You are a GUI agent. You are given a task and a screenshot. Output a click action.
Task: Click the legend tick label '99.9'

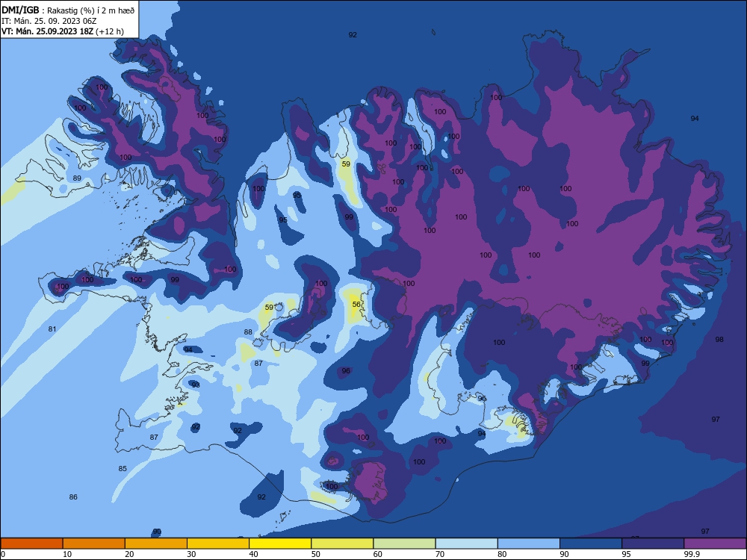click(x=692, y=554)
